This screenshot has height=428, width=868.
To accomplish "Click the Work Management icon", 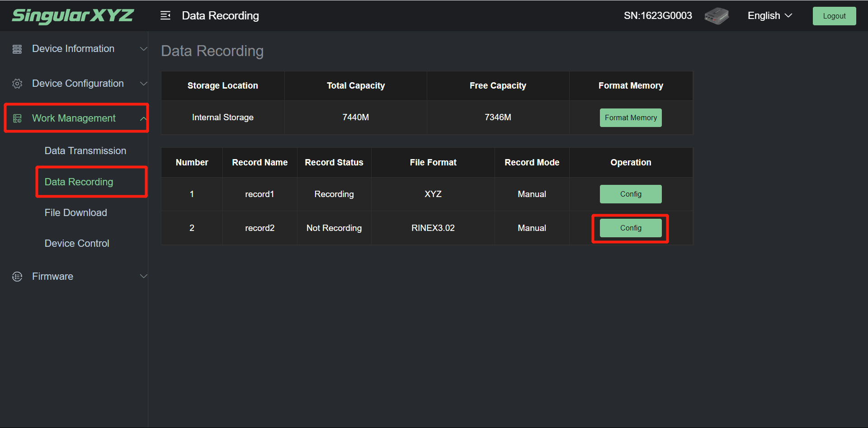I will pyautogui.click(x=17, y=118).
